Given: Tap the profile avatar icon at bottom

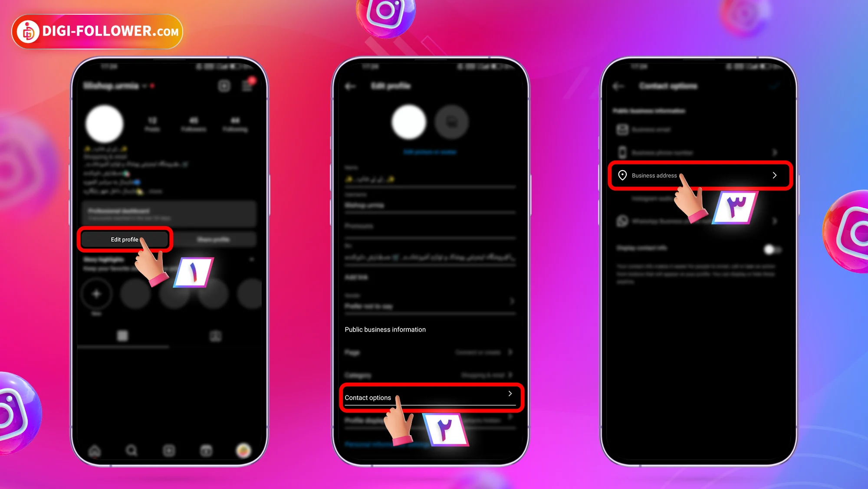Looking at the screenshot, I should [243, 451].
